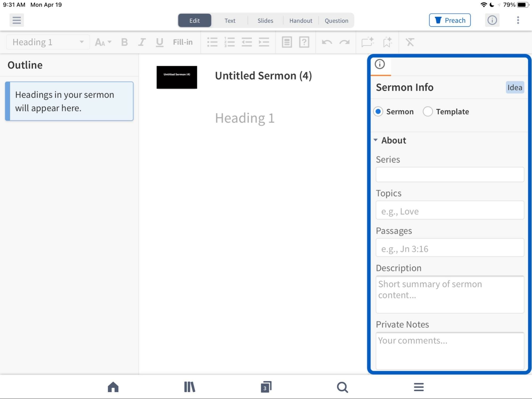Click the Undo arrow icon
This screenshot has width=532, height=399.
pos(327,42)
